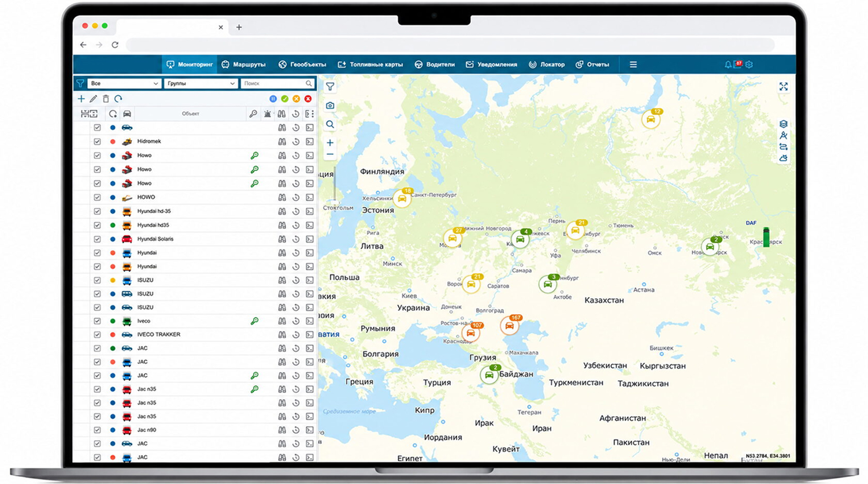Click the cluster marker labeled 107

pyautogui.click(x=472, y=332)
